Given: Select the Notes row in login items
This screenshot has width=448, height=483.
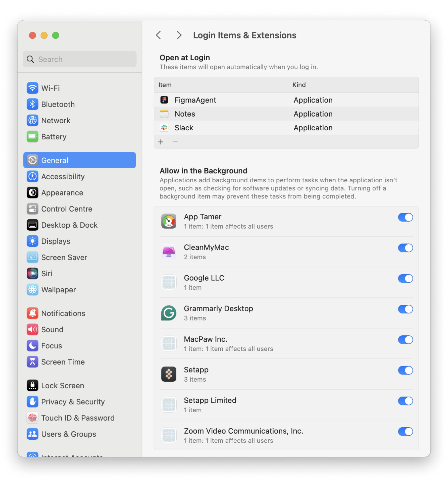Looking at the screenshot, I should pos(286,114).
